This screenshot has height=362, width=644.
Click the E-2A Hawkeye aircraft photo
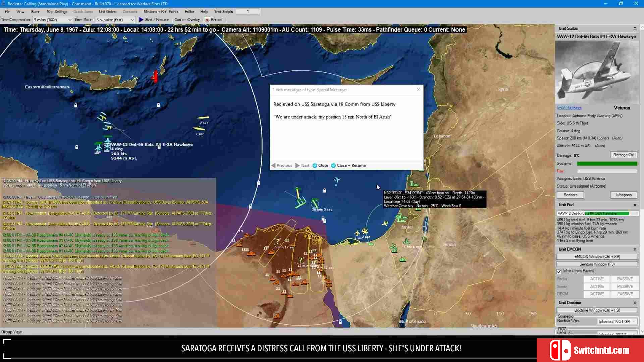(597, 72)
